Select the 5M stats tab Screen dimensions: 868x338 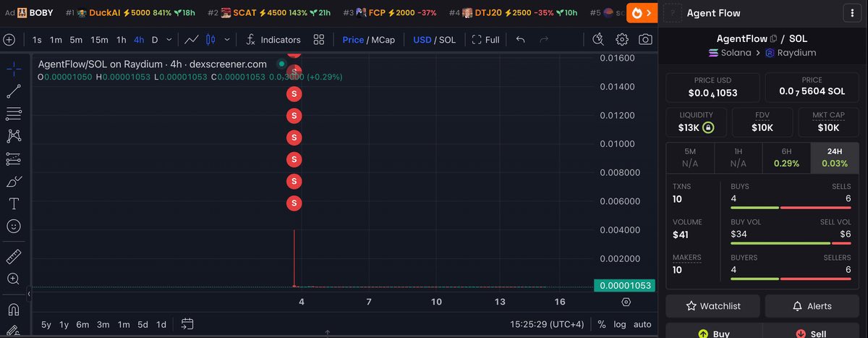click(690, 158)
